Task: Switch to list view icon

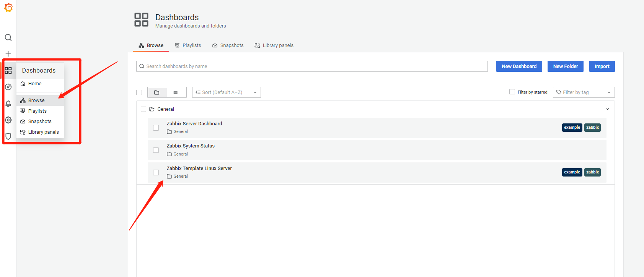Action: pos(175,92)
